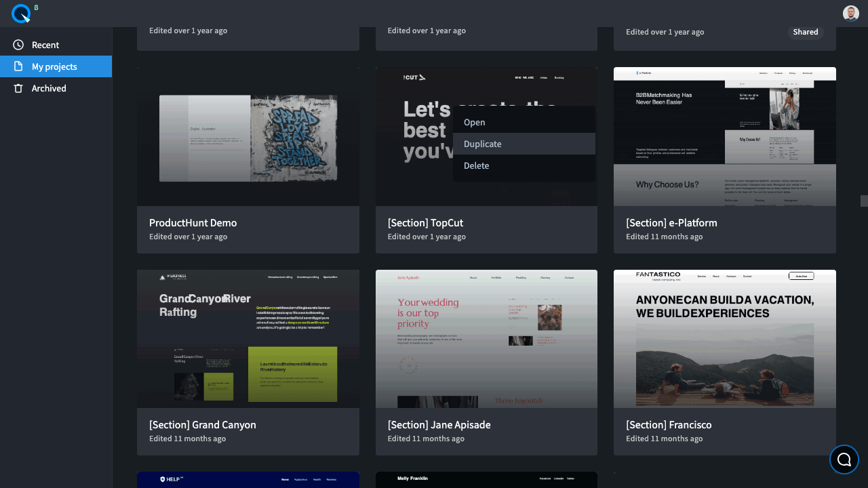The image size is (868, 488).
Task: Click the Shared badge on the project card
Action: [806, 32]
